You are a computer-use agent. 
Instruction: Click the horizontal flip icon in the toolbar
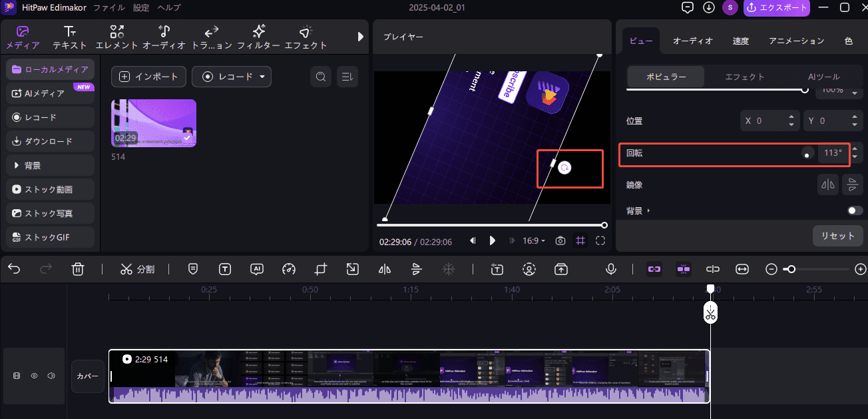pyautogui.click(x=384, y=269)
